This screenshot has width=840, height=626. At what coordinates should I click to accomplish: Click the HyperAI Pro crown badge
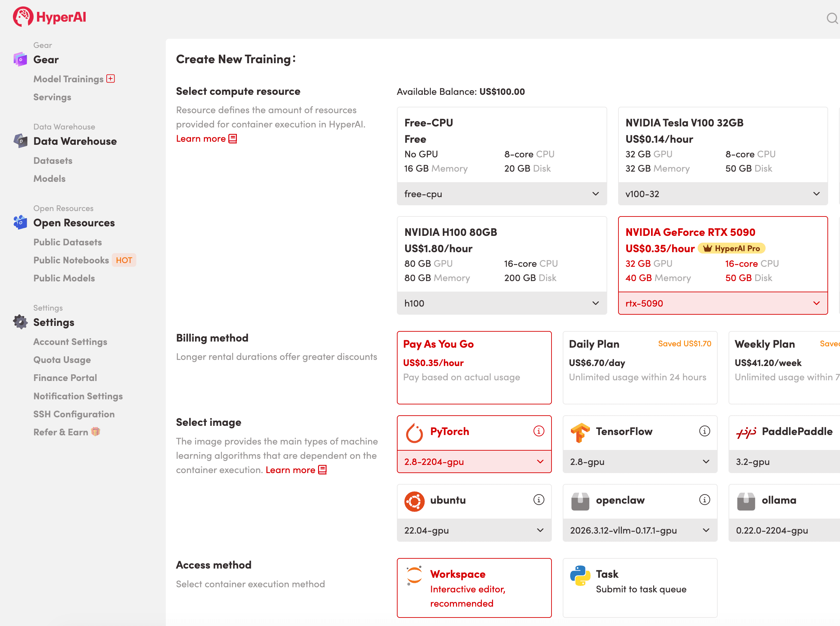[x=732, y=248]
